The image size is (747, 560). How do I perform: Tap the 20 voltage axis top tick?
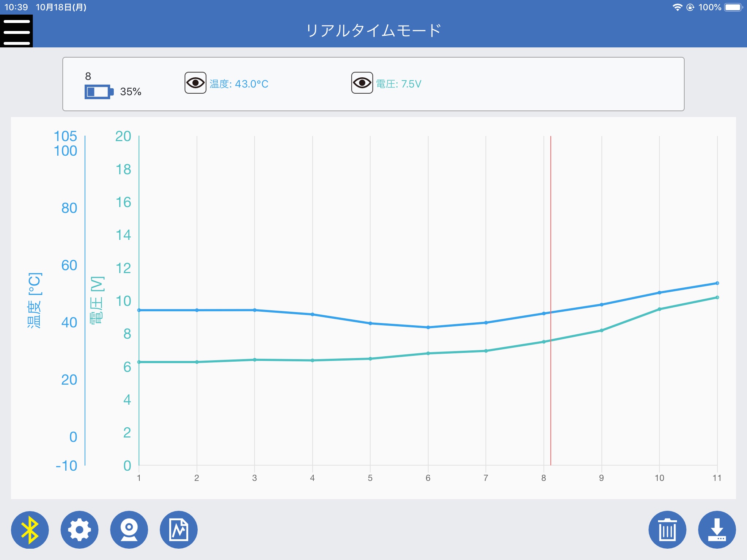point(123,136)
